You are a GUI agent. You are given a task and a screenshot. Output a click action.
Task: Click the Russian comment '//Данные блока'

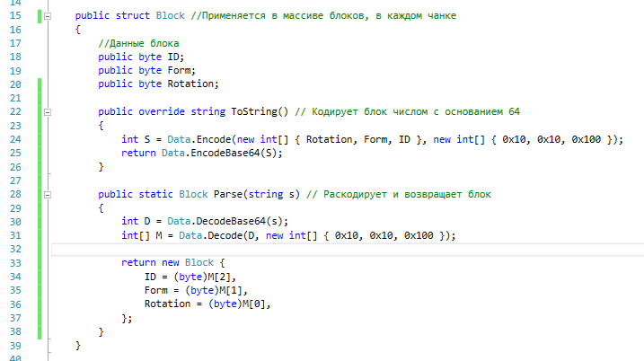coord(139,43)
